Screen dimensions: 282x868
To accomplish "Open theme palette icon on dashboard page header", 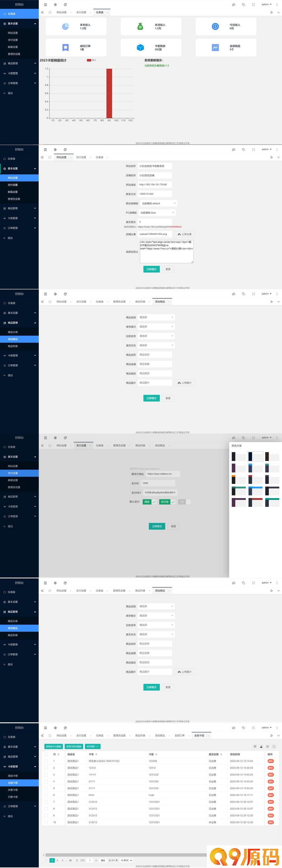I will [234, 5].
